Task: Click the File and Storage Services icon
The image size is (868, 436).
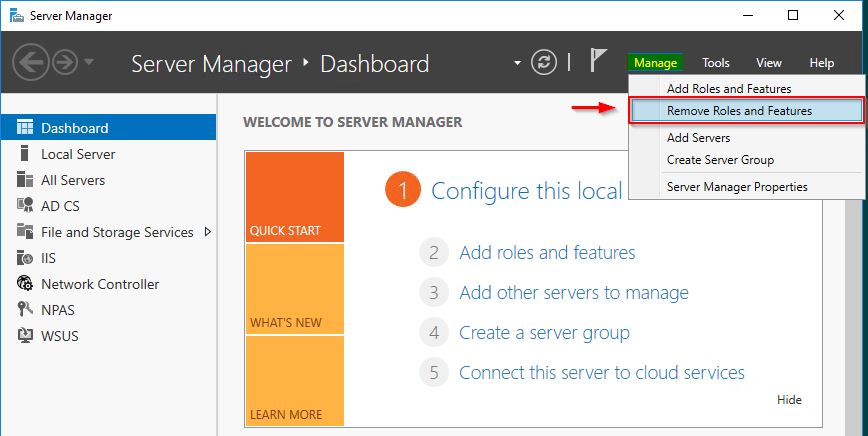Action: [x=25, y=231]
